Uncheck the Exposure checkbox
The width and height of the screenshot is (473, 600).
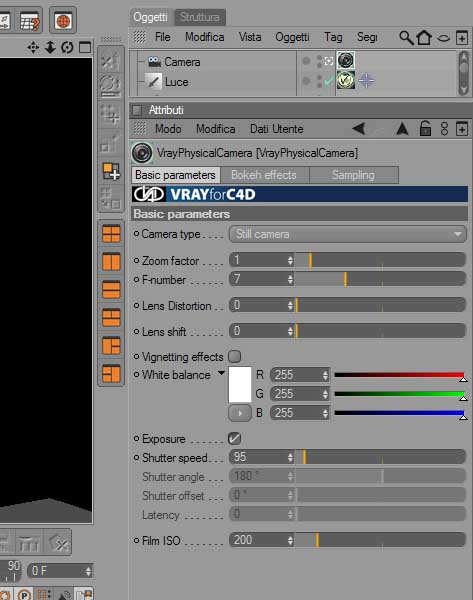[x=235, y=439]
